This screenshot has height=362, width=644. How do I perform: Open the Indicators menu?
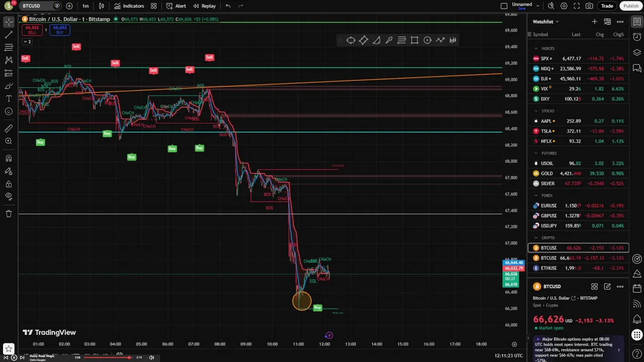tap(129, 6)
